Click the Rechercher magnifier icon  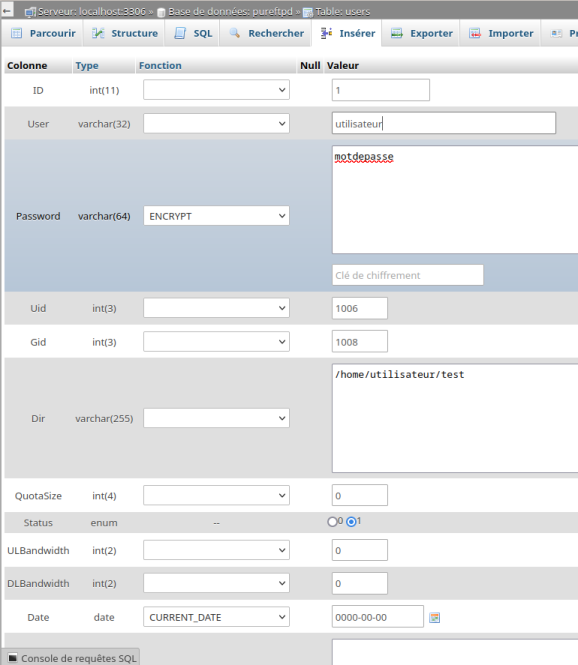pyautogui.click(x=235, y=33)
